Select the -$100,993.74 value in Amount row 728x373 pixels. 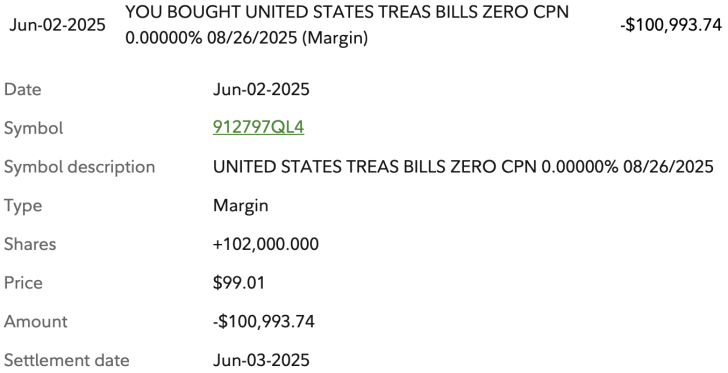tap(264, 321)
